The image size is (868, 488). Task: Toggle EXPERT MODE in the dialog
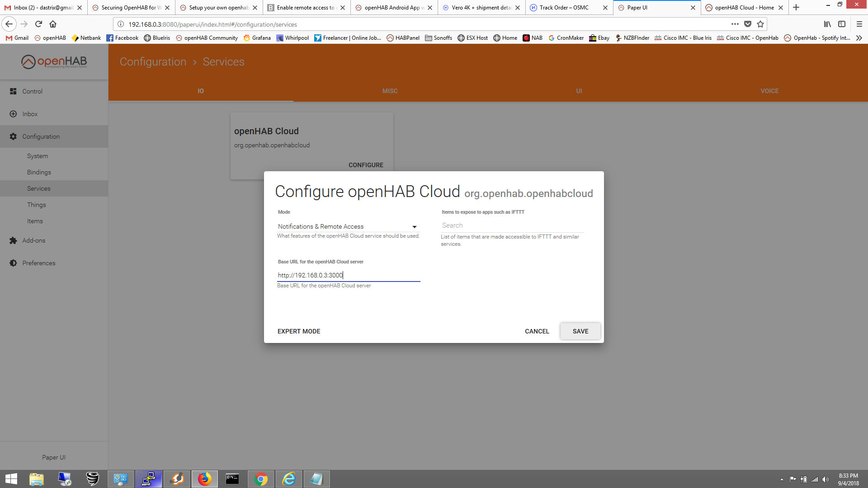coord(299,331)
